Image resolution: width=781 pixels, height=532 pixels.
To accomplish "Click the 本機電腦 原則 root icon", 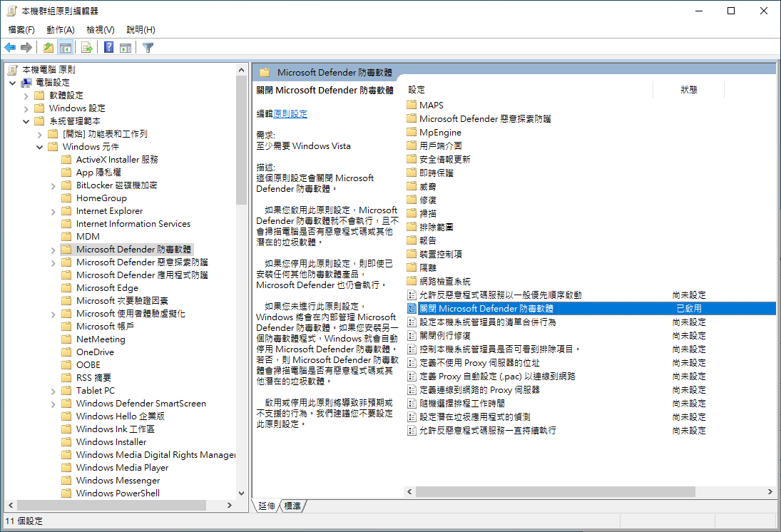I will tap(13, 69).
